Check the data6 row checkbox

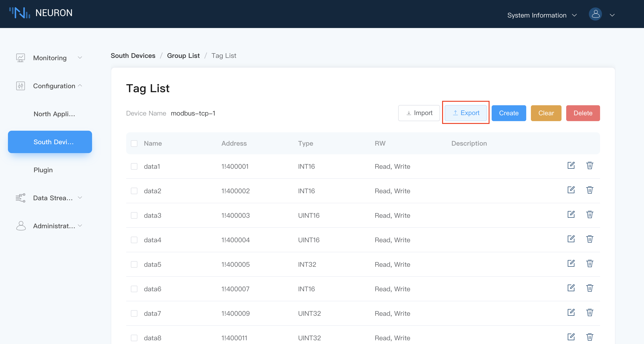pyautogui.click(x=134, y=289)
